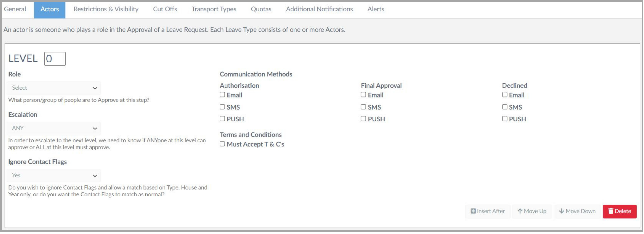Check PUSH under Authorisation
The width and height of the screenshot is (644, 234).
222,119
